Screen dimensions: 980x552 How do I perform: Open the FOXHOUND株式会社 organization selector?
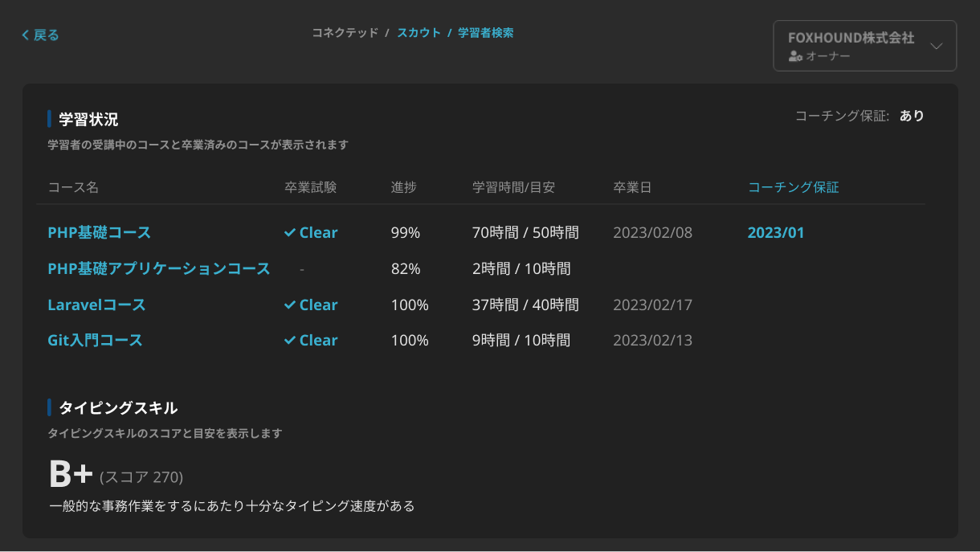[851, 46]
